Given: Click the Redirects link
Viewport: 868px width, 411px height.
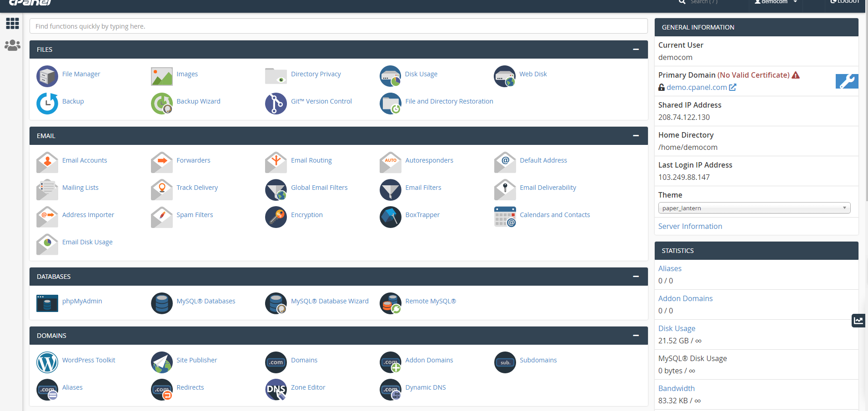Looking at the screenshot, I should [190, 387].
